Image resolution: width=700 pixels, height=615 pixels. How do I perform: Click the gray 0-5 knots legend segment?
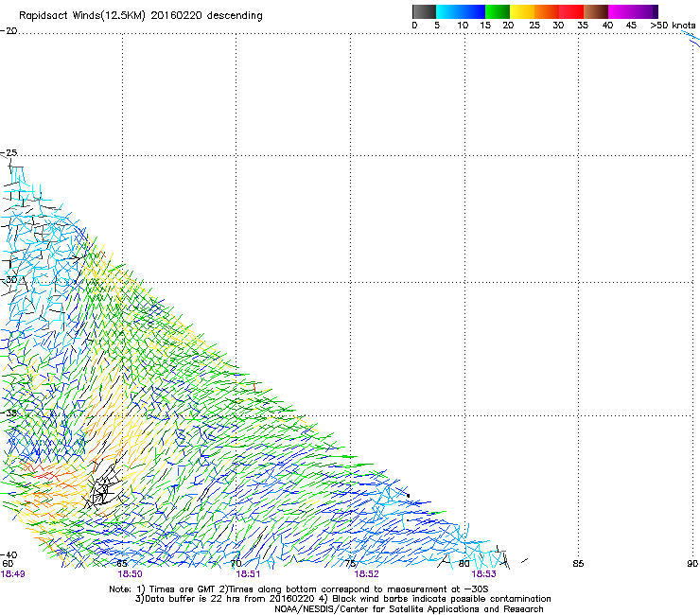[x=424, y=11]
